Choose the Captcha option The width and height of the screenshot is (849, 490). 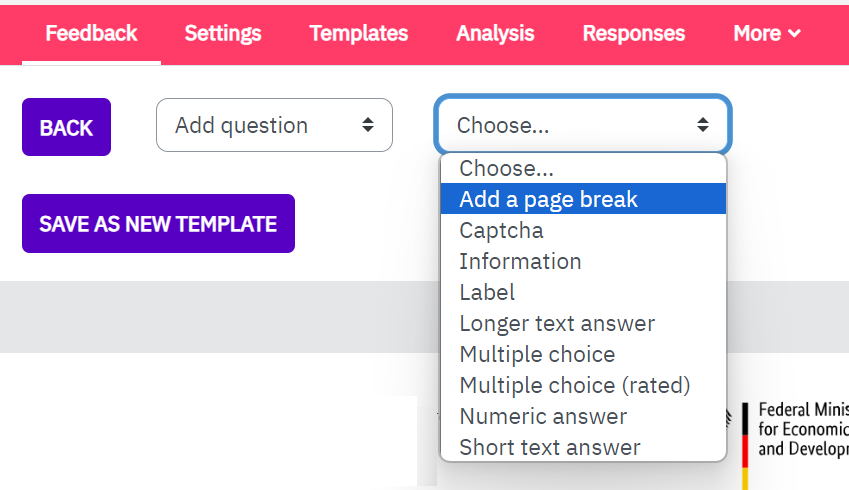tap(583, 230)
